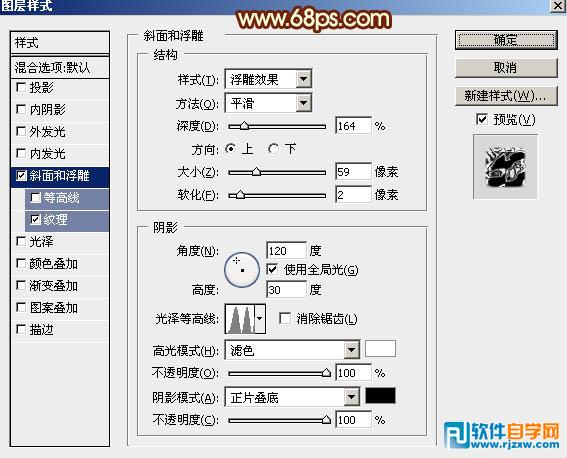This screenshot has width=567, height=458.
Task: Open the 样式 浮雕效果 dropdown
Action: 268,79
